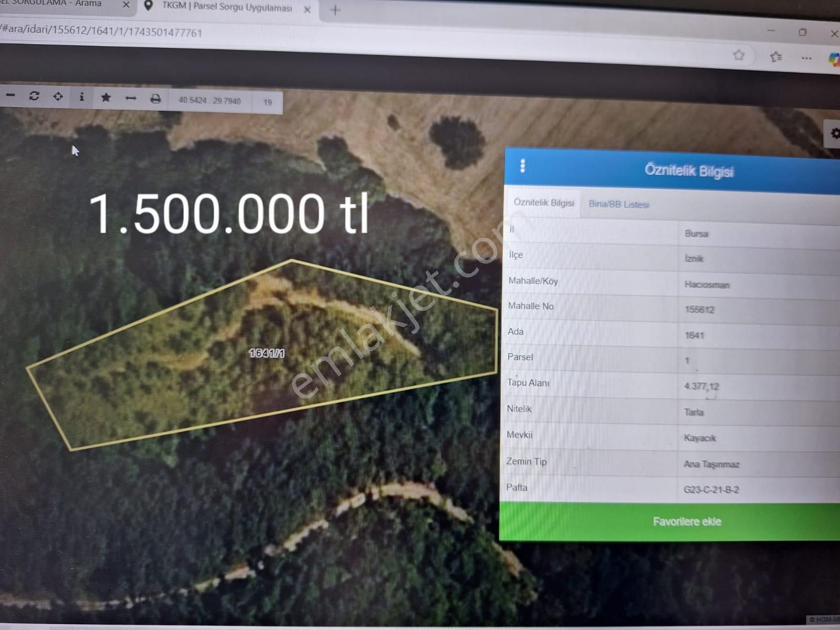Activate the crosshair locate tool

pos(58,97)
